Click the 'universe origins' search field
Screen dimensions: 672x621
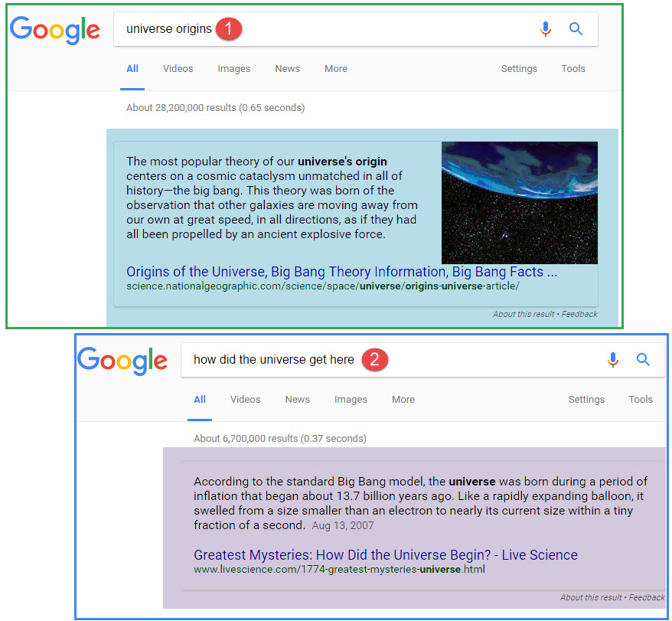[x=356, y=29]
